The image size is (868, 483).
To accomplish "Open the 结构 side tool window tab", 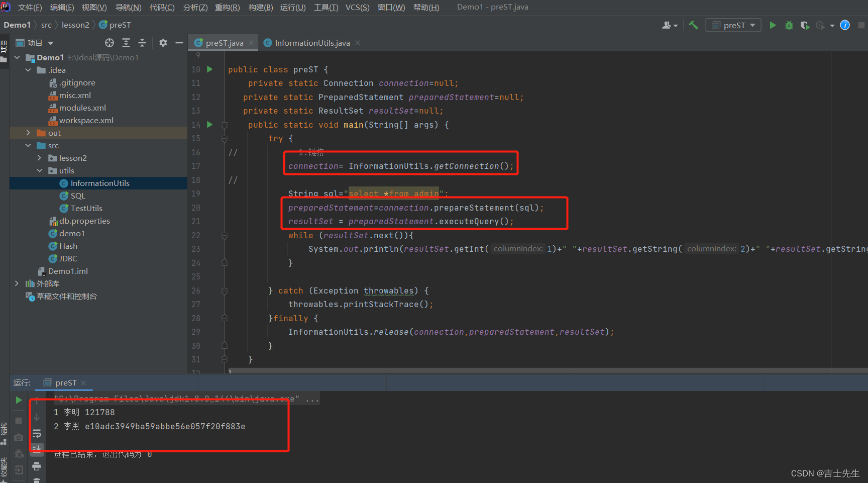I will point(4,434).
